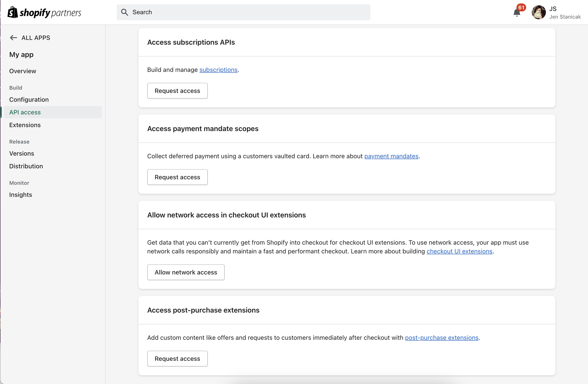
Task: Open the Extensions section
Action: tap(25, 125)
